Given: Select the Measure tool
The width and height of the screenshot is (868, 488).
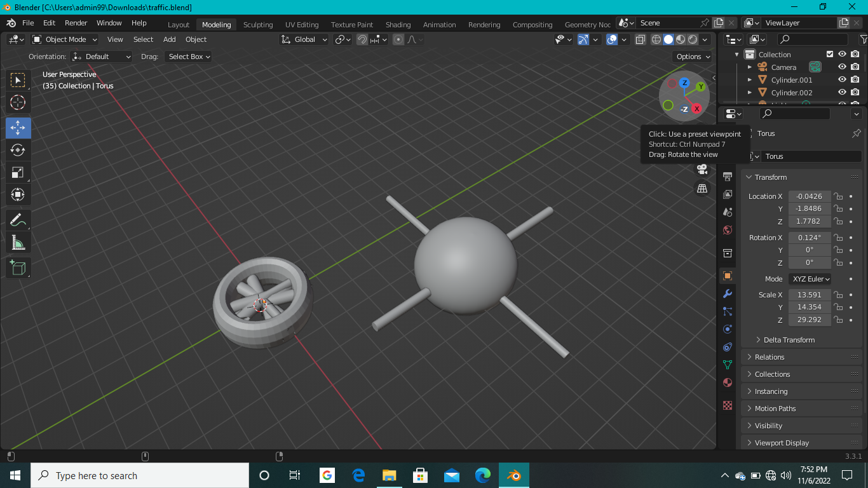Looking at the screenshot, I should [x=18, y=243].
